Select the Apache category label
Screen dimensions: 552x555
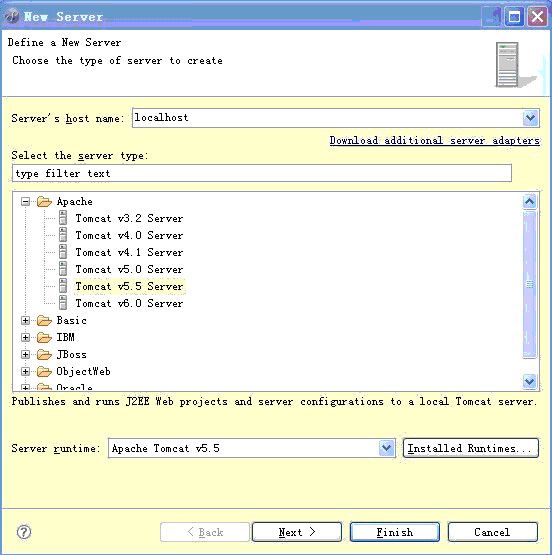coord(75,202)
